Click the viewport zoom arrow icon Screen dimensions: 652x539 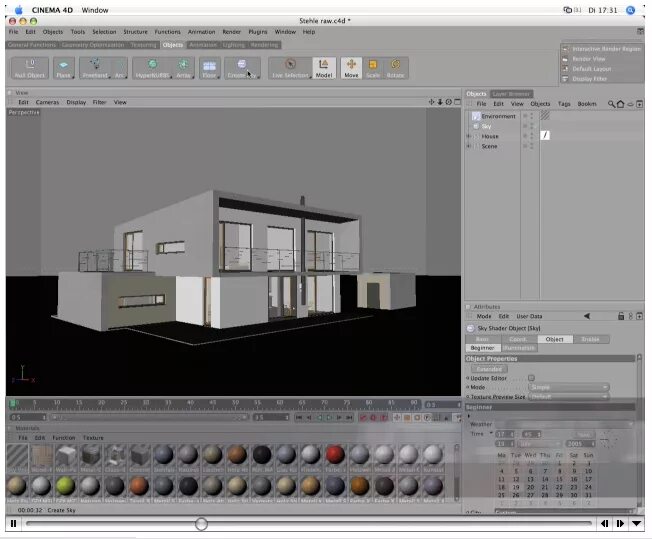point(440,102)
